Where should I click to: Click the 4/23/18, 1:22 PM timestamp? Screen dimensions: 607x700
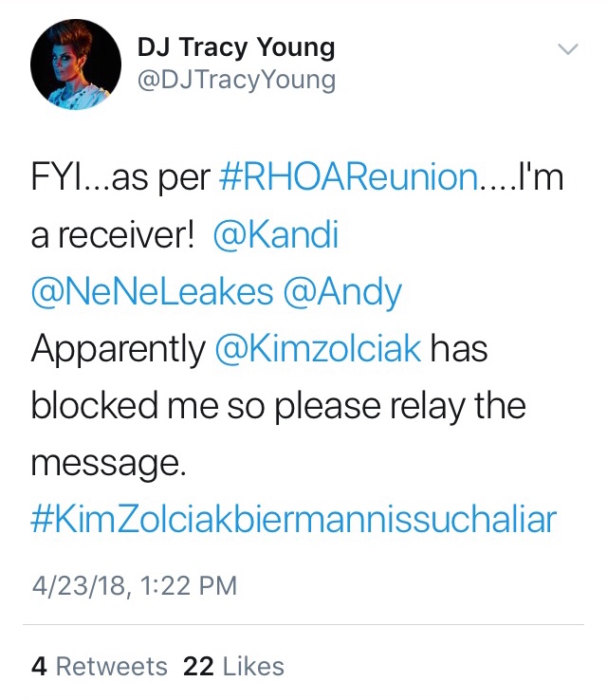[x=135, y=586]
